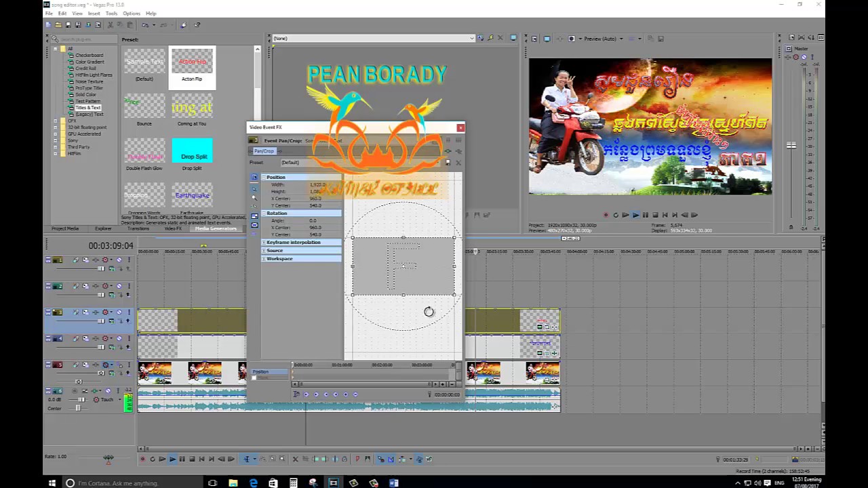Image resolution: width=868 pixels, height=488 pixels.
Task: Open the Windows Start menu
Action: 52,483
